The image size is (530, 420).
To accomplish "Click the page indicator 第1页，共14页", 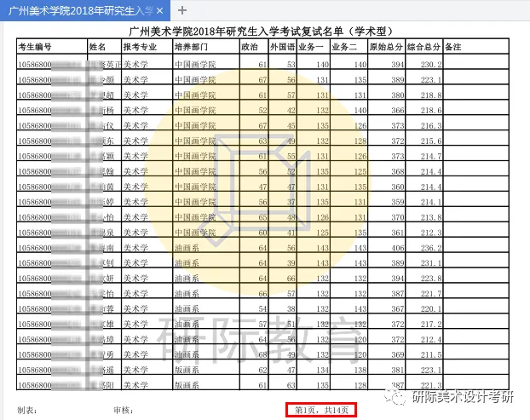I will pyautogui.click(x=321, y=410).
